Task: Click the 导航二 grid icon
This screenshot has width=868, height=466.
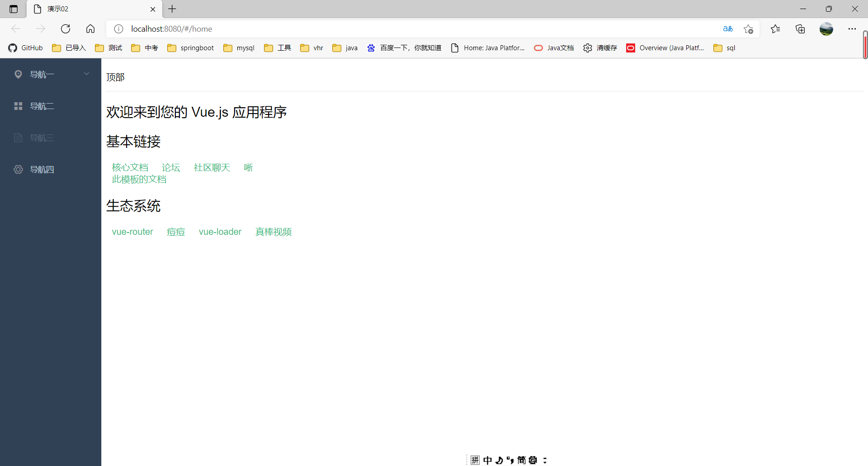Action: pyautogui.click(x=18, y=106)
